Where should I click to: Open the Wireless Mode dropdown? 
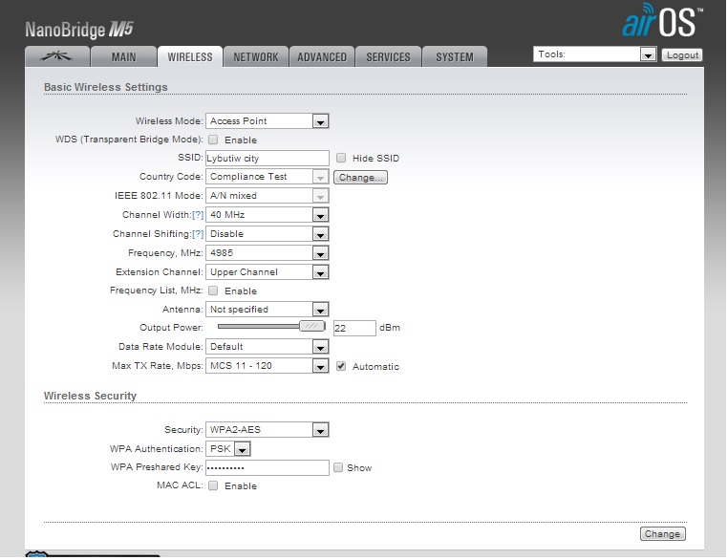click(267, 121)
